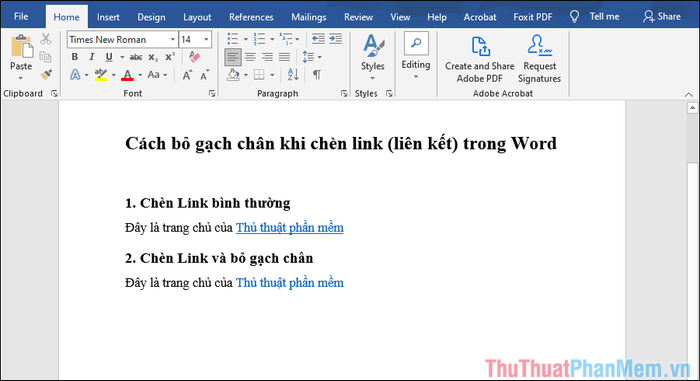This screenshot has height=381, width=700.
Task: Apply red font color
Action: click(x=127, y=75)
